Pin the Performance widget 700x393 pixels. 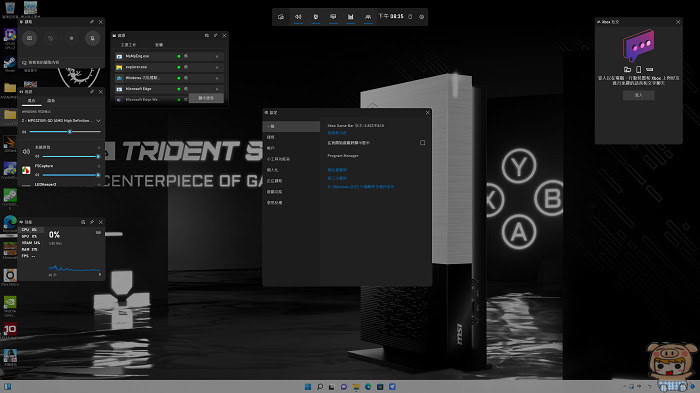pyautogui.click(x=92, y=222)
